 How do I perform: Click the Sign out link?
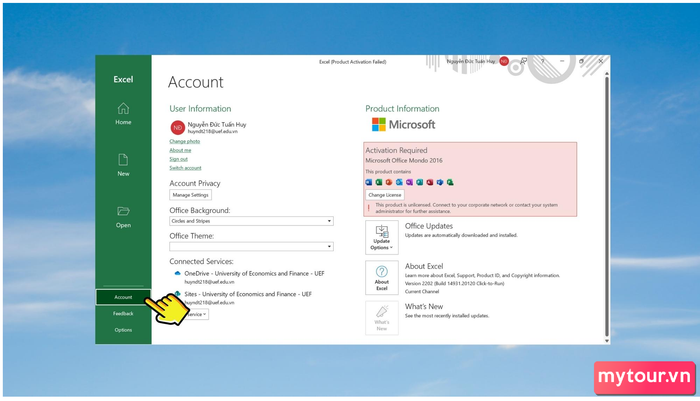point(179,159)
